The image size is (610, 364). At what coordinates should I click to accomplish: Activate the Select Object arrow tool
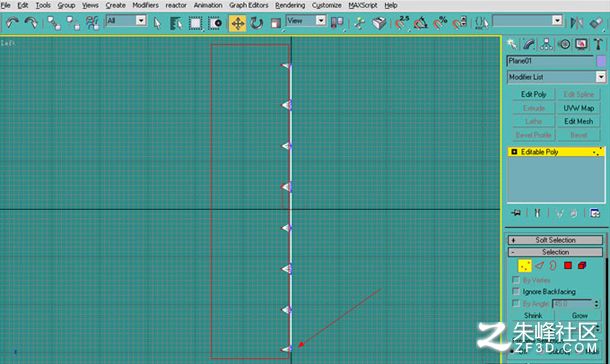(x=157, y=23)
